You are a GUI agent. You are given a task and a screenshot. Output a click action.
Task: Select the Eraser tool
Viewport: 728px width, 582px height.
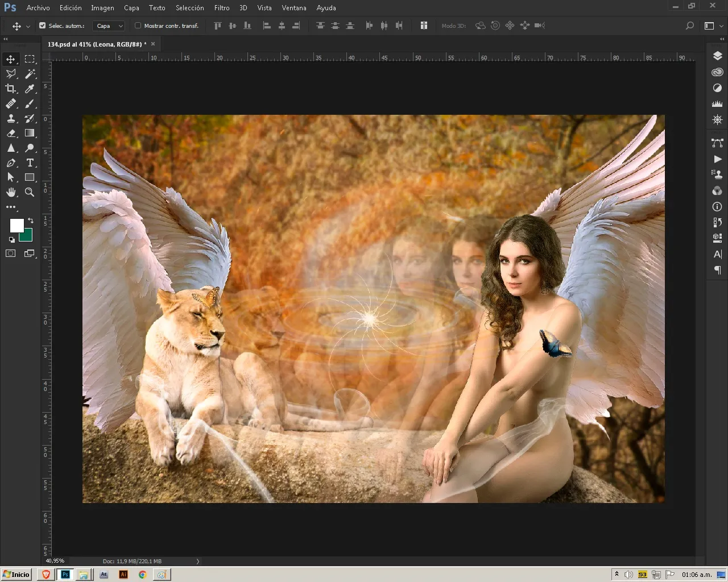pyautogui.click(x=11, y=133)
